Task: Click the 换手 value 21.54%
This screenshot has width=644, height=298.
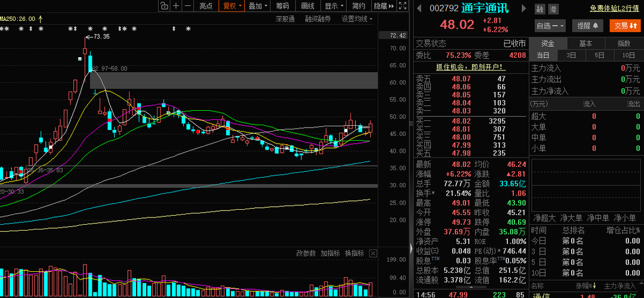Action: click(x=458, y=193)
